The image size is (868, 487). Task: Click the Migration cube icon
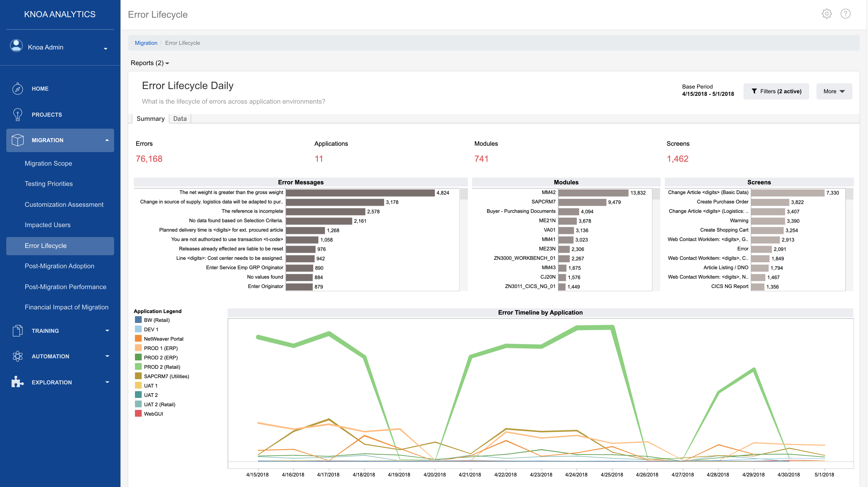pos(17,140)
